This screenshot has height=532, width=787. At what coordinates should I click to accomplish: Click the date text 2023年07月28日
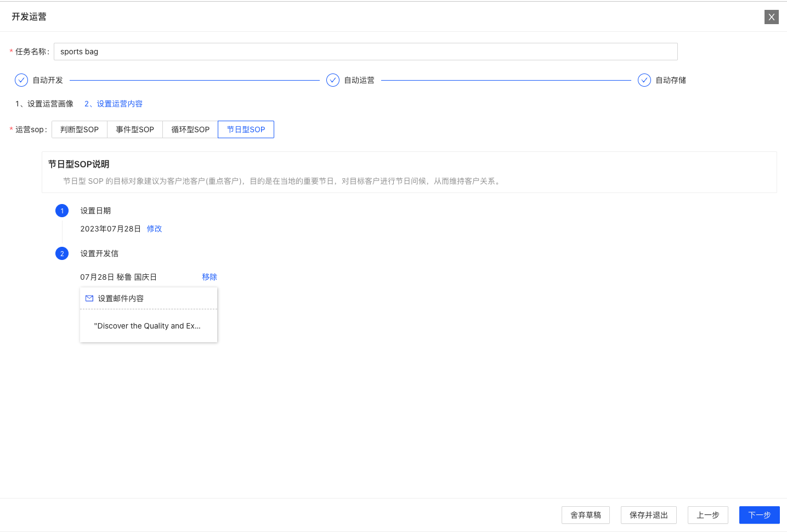(x=111, y=229)
